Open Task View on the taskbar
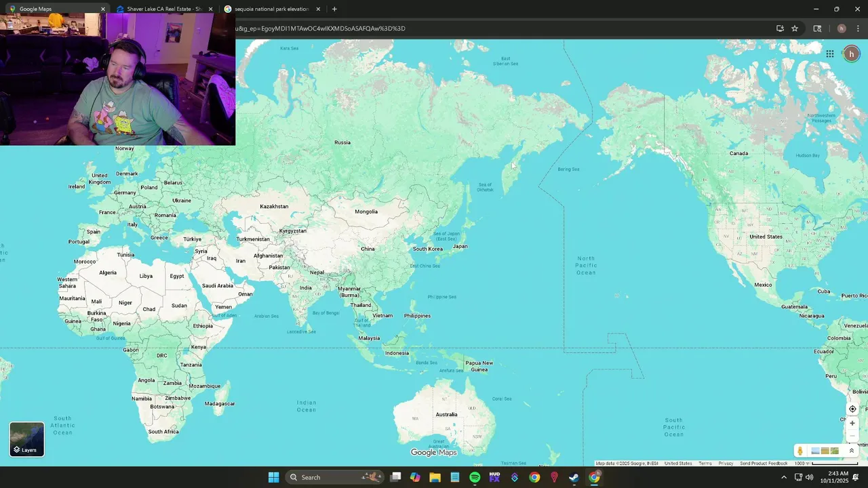This screenshot has height=488, width=868. click(x=396, y=477)
